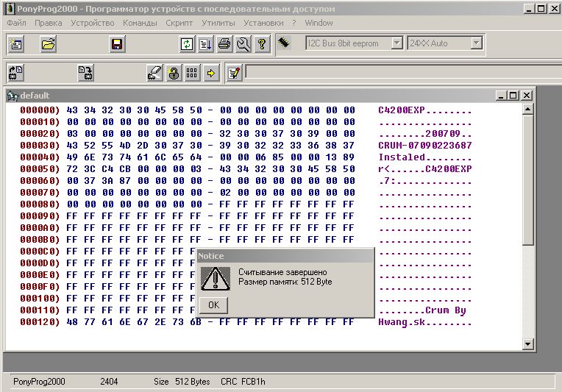This screenshot has height=392, width=562.
Task: Open the Скрипт menu
Action: pyautogui.click(x=179, y=23)
